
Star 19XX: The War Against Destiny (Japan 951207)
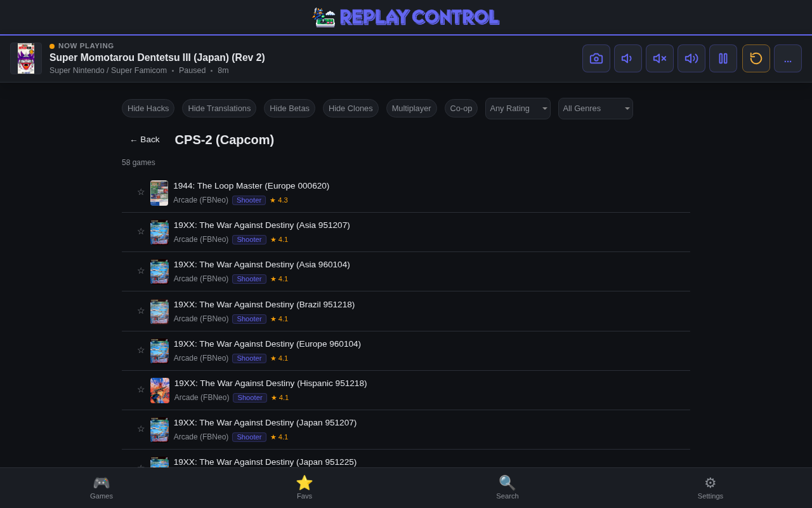coord(141,429)
